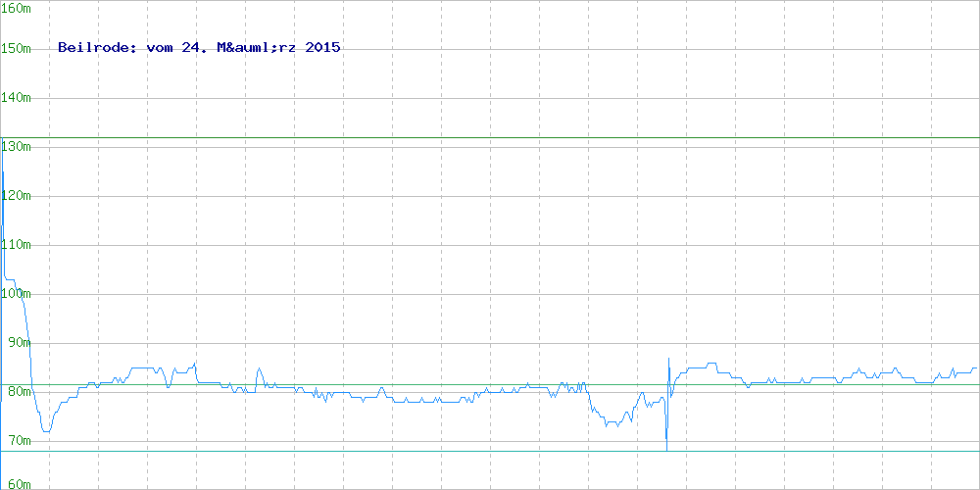Click the 120m axis label
The width and height of the screenshot is (980, 490).
(x=17, y=196)
